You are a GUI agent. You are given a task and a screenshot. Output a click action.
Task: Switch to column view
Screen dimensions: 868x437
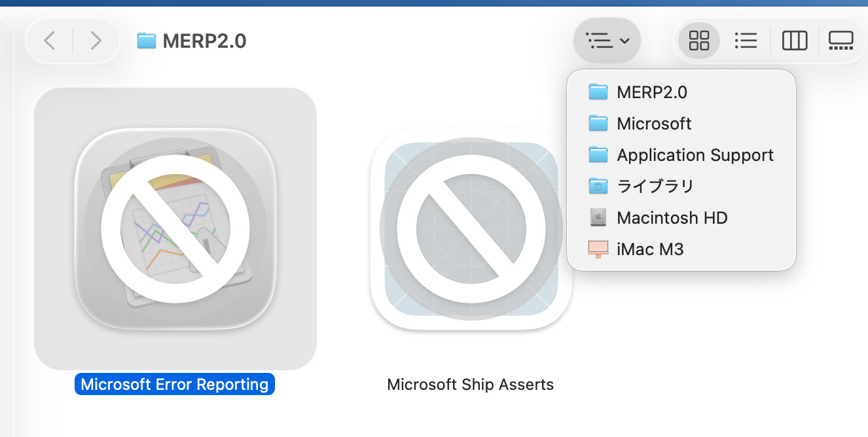pos(795,41)
